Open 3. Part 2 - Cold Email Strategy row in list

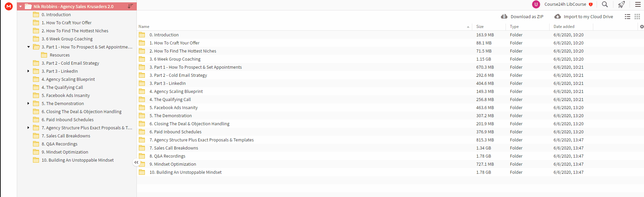click(390, 75)
